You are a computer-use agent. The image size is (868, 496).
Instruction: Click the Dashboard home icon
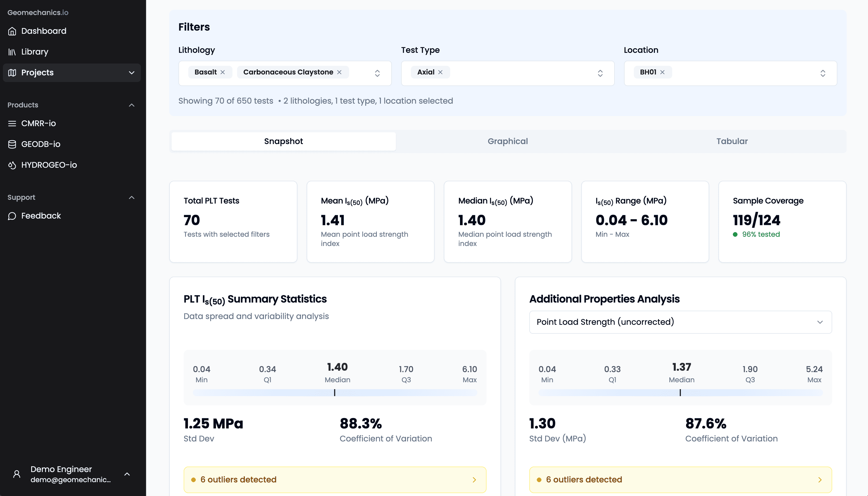coord(12,31)
